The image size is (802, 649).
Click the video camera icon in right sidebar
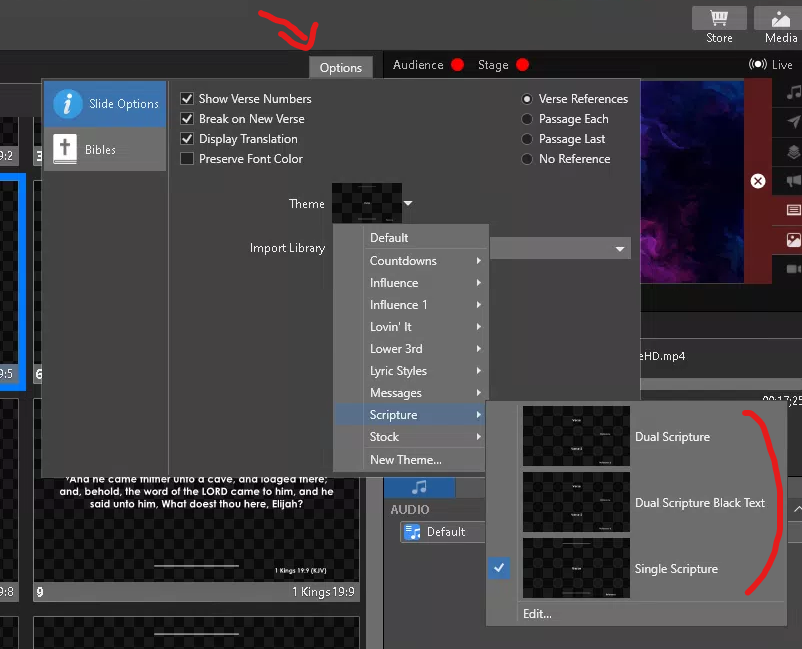click(793, 269)
